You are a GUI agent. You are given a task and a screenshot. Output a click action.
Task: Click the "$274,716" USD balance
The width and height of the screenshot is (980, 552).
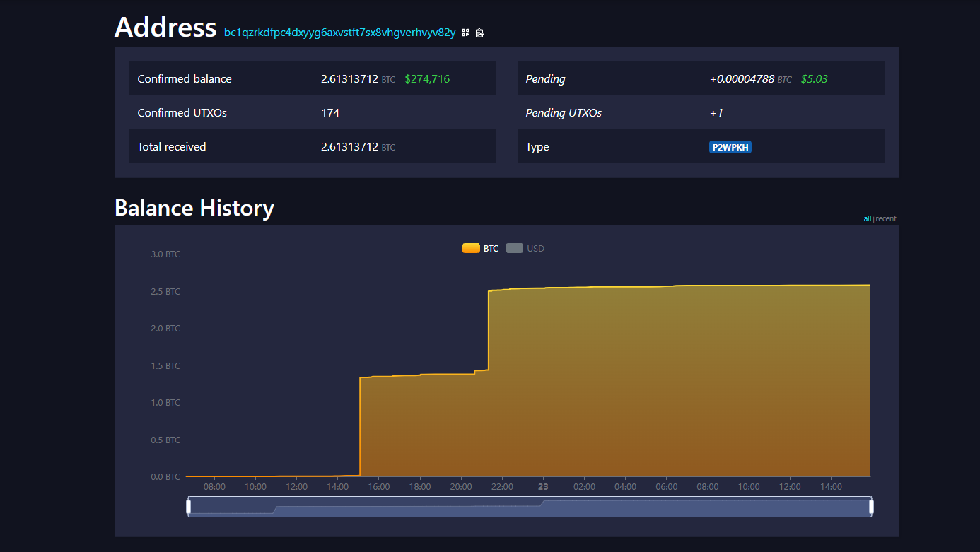(x=427, y=79)
